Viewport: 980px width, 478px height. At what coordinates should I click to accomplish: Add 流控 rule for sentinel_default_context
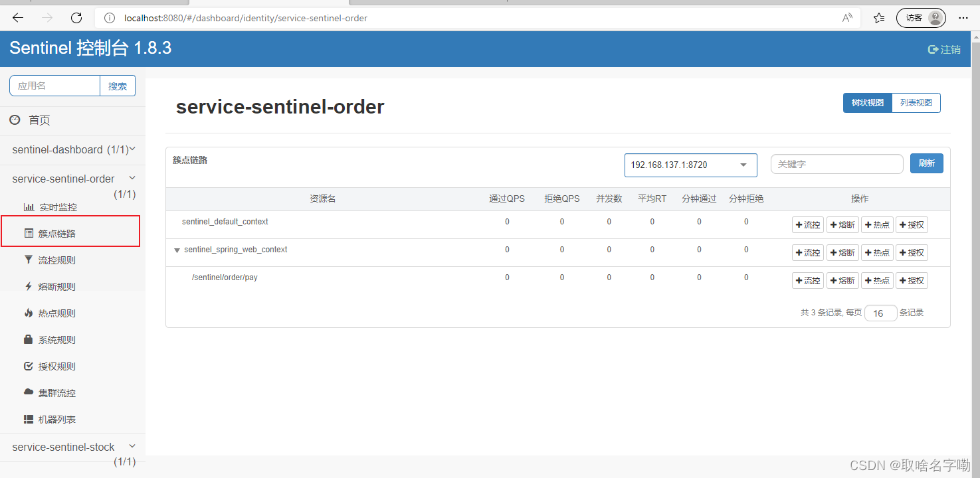(808, 225)
